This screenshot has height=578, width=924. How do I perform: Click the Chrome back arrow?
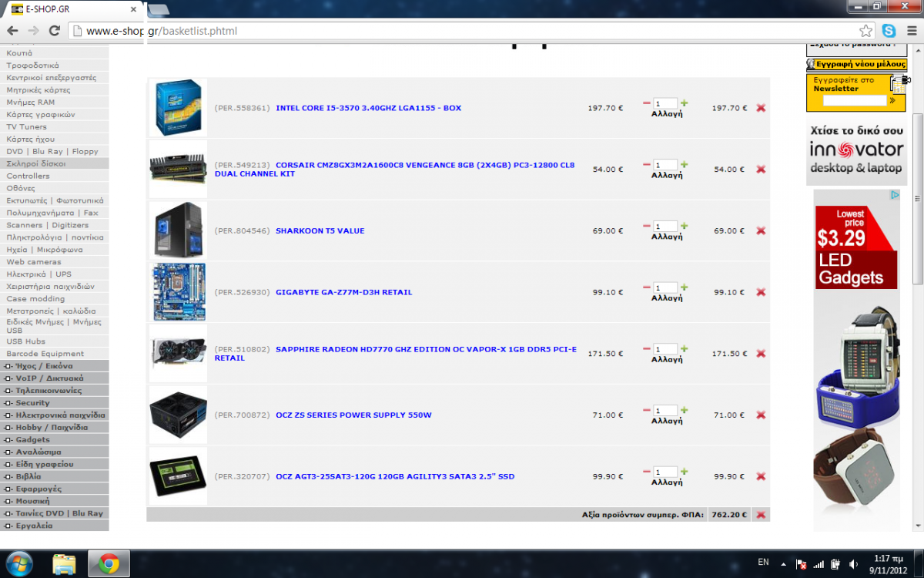click(x=12, y=31)
